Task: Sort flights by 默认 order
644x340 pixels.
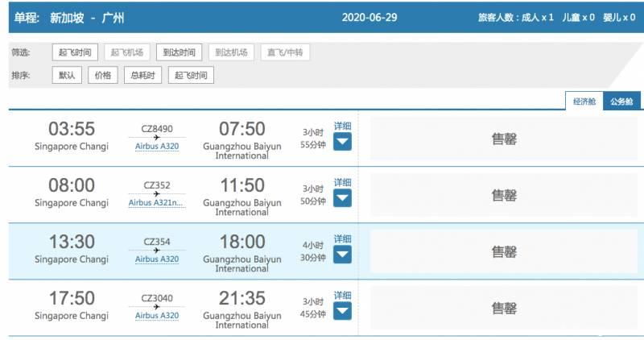Action: tap(67, 76)
